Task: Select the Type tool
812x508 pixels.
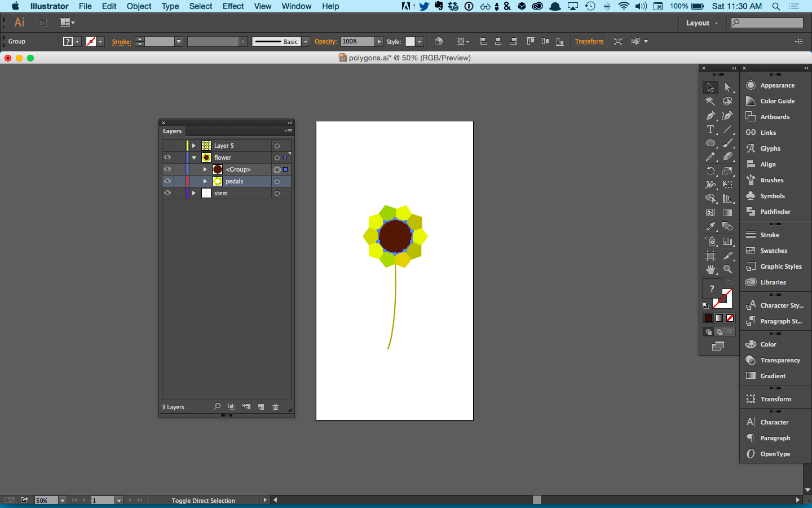Action: point(710,129)
